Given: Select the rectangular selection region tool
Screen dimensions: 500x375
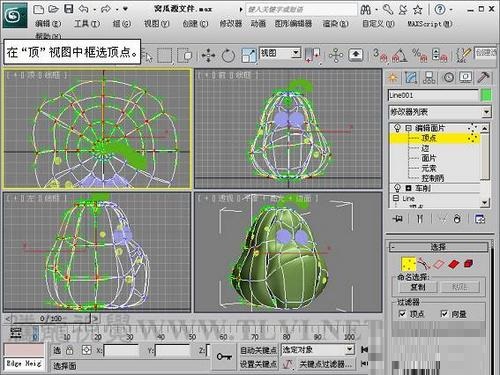Looking at the screenshot, I should (x=165, y=55).
